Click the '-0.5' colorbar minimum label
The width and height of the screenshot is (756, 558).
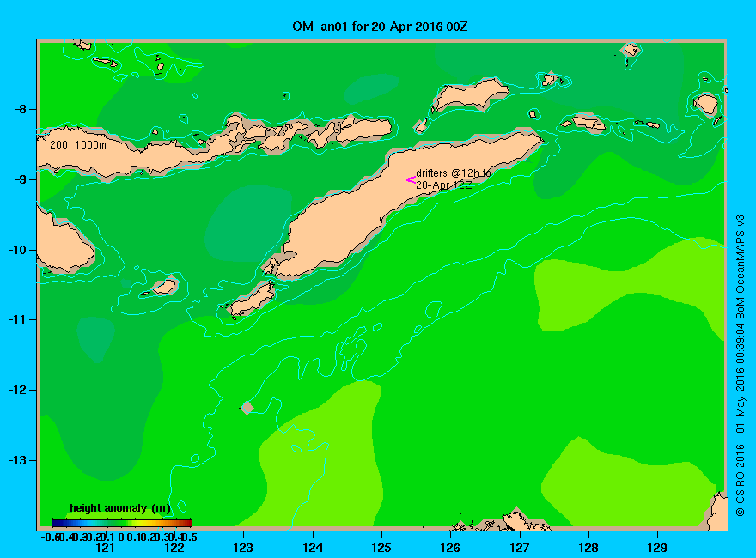click(49, 537)
